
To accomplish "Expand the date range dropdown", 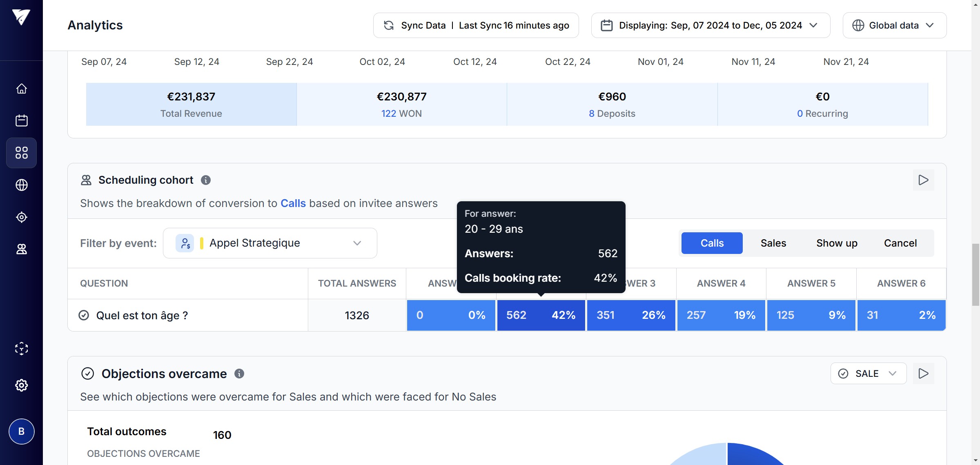I will coord(710,25).
